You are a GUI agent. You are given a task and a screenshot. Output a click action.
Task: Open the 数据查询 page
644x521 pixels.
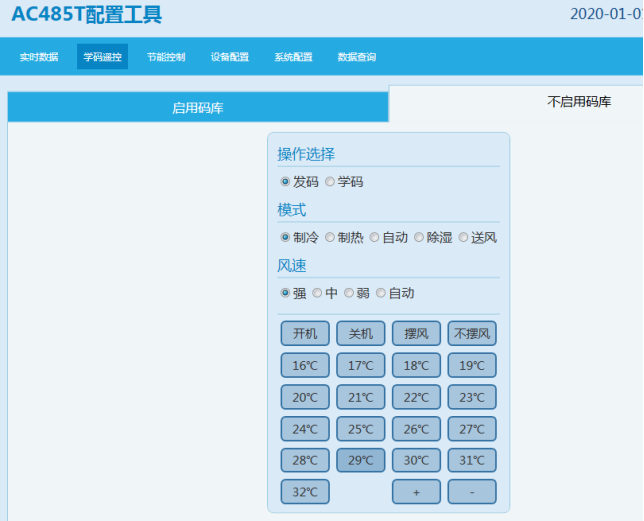(357, 57)
